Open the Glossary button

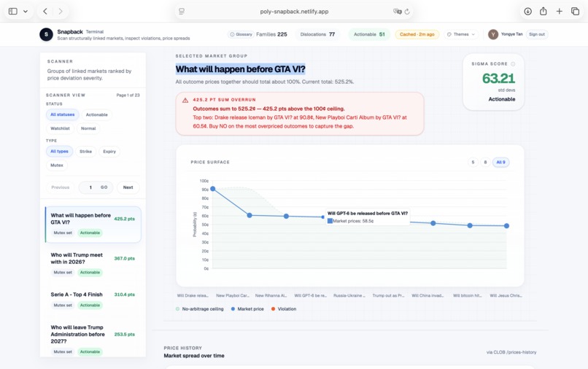tap(241, 34)
